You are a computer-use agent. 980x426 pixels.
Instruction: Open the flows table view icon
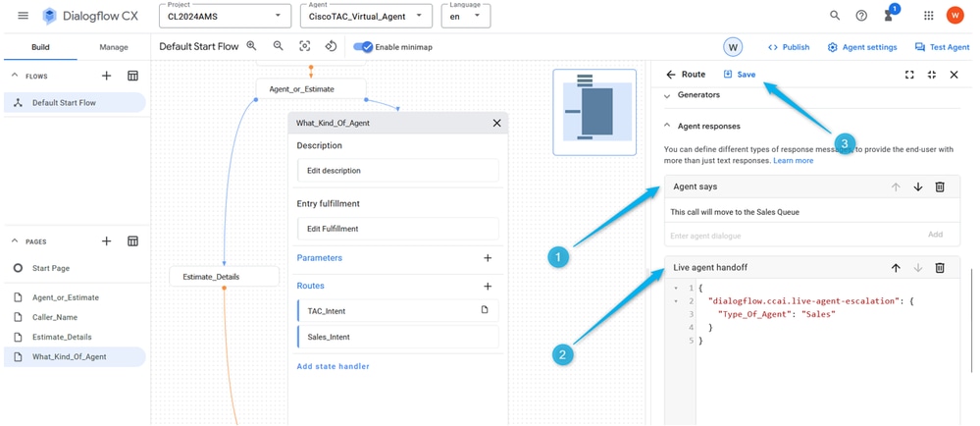[132, 76]
